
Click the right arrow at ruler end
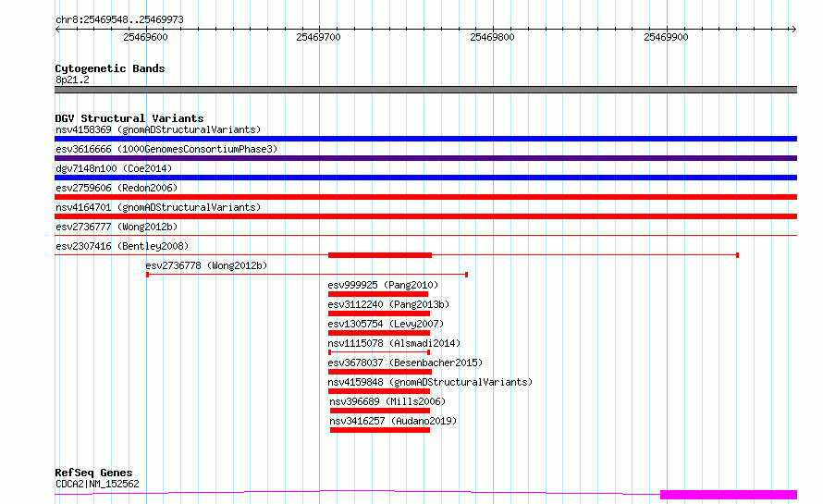click(x=793, y=29)
